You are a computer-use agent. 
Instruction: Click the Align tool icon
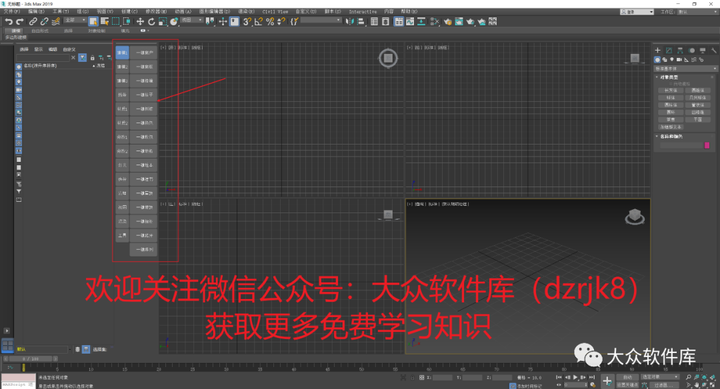pyautogui.click(x=361, y=21)
